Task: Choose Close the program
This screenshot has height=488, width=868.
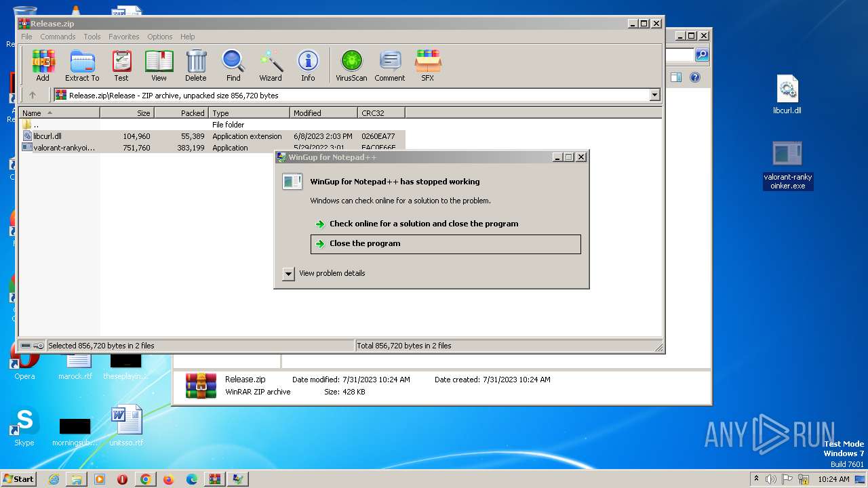Action: [x=446, y=244]
